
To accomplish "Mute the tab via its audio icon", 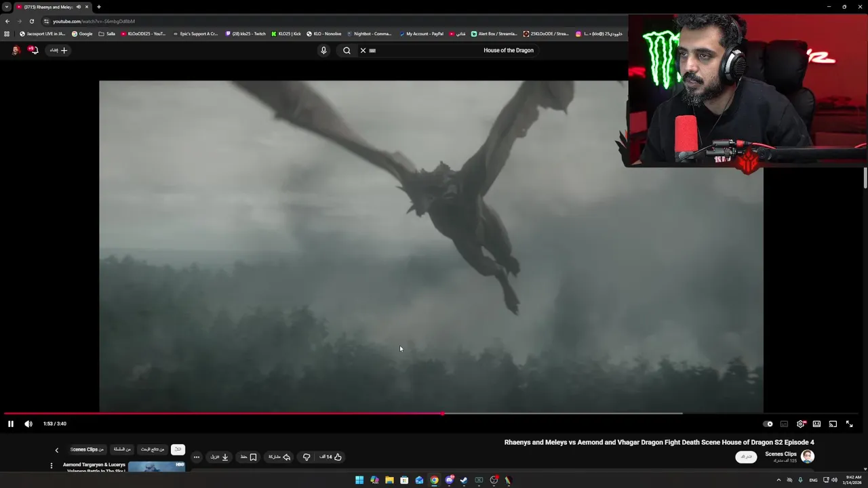I will pos(79,7).
